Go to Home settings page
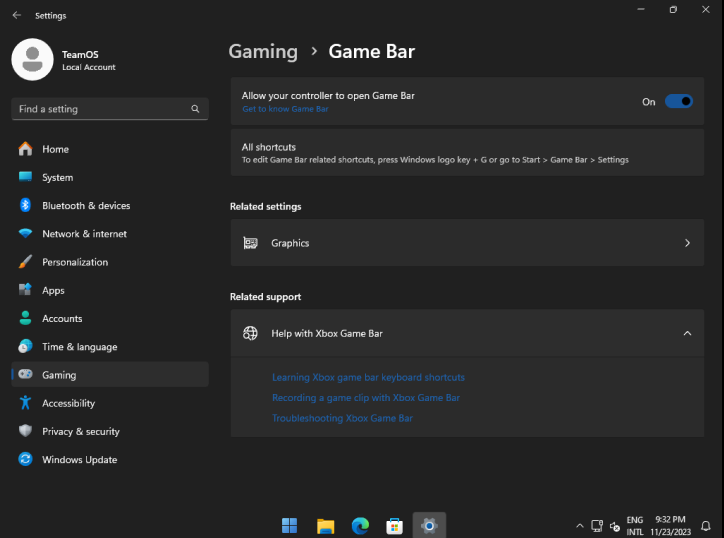 point(110,149)
